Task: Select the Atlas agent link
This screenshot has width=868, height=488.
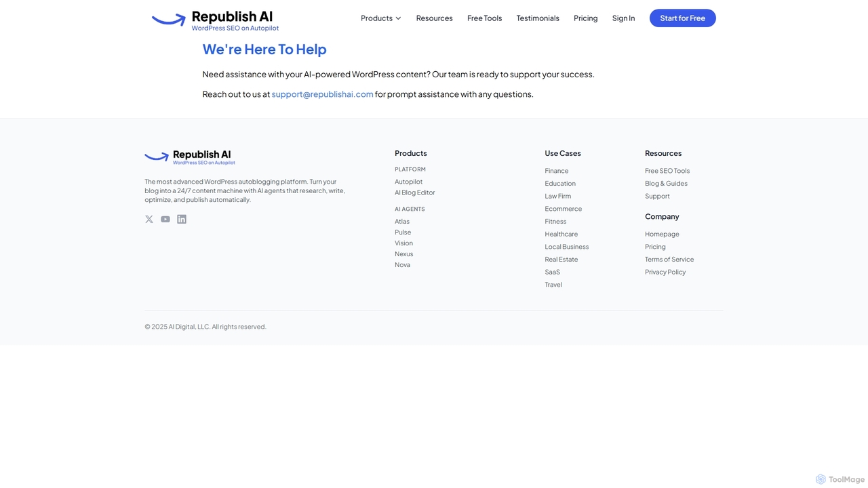Action: (x=402, y=222)
